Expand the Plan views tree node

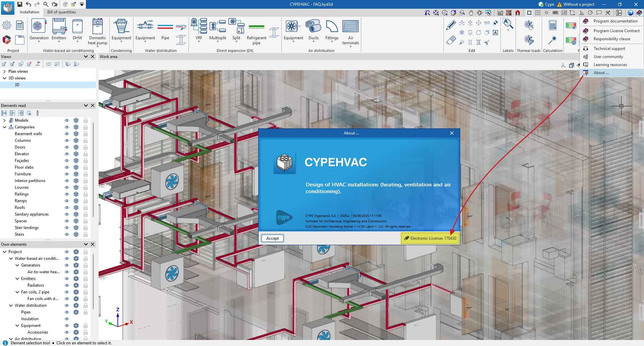(4, 71)
